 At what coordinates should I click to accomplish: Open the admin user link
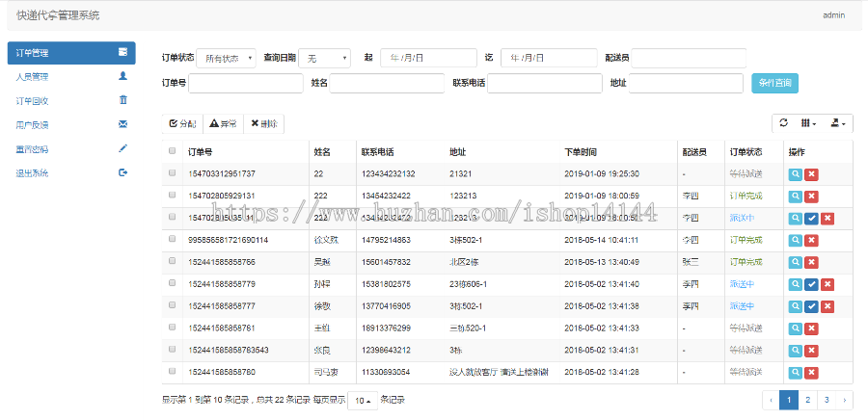833,15
